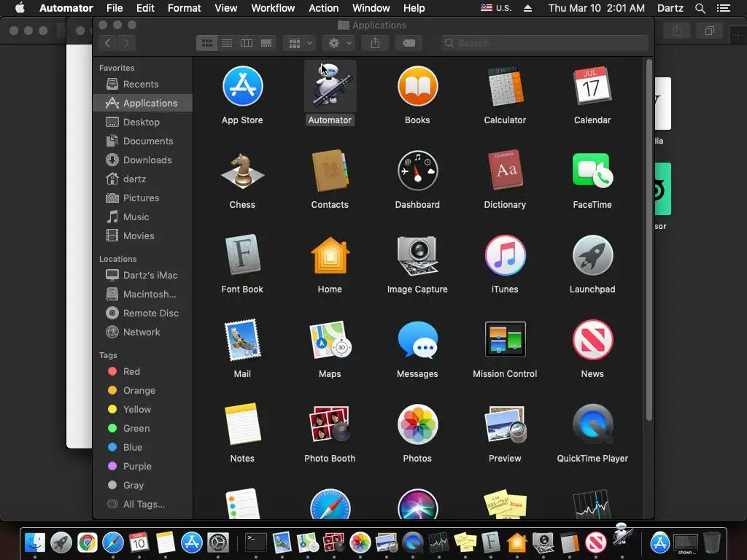Image resolution: width=747 pixels, height=560 pixels.
Task: Open Notification Center in the menu bar
Action: pyautogui.click(x=724, y=8)
